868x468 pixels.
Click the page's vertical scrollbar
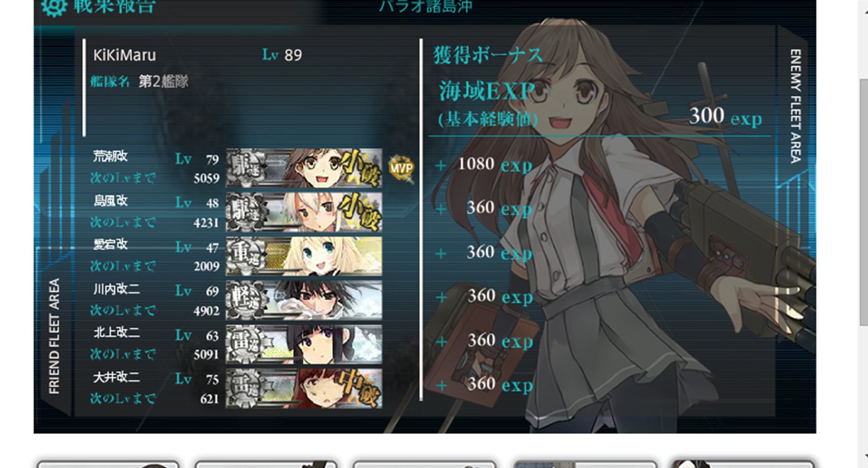pos(863,203)
